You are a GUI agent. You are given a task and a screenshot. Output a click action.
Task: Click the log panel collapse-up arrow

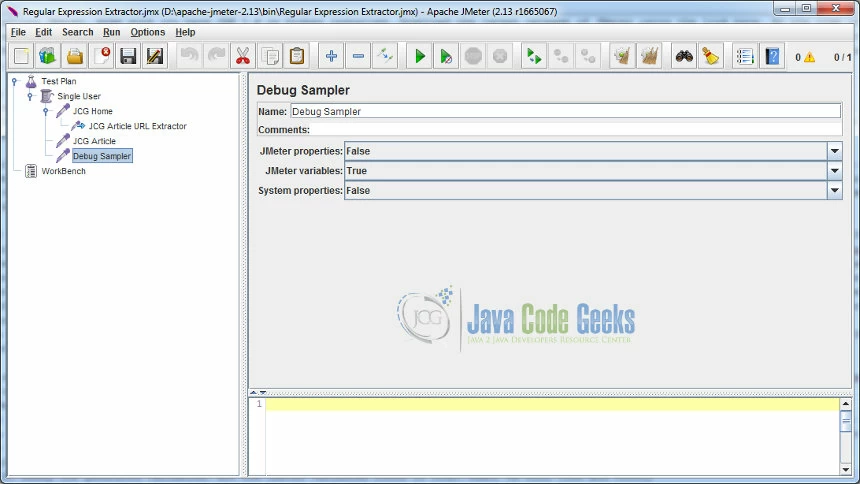pyautogui.click(x=253, y=392)
